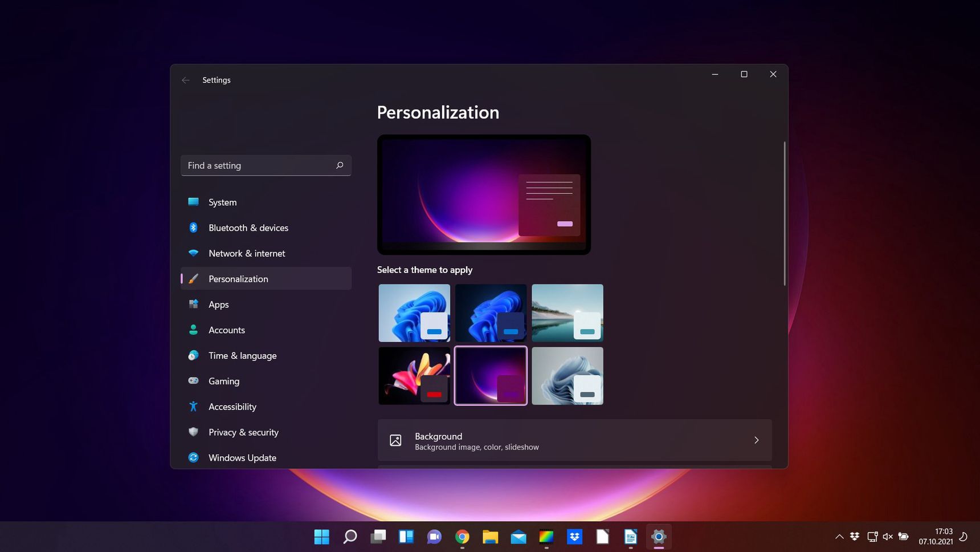Open the Accounts settings category
This screenshot has height=552, width=980.
tap(266, 330)
